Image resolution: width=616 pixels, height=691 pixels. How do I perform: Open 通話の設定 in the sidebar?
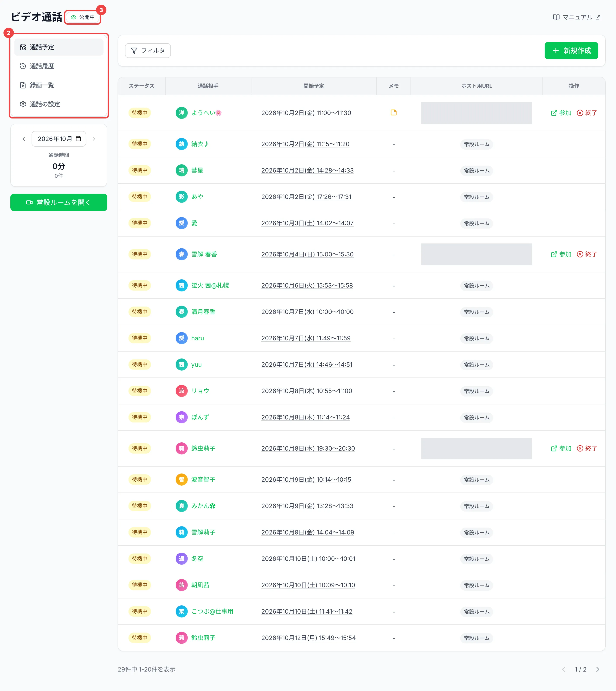pyautogui.click(x=59, y=104)
